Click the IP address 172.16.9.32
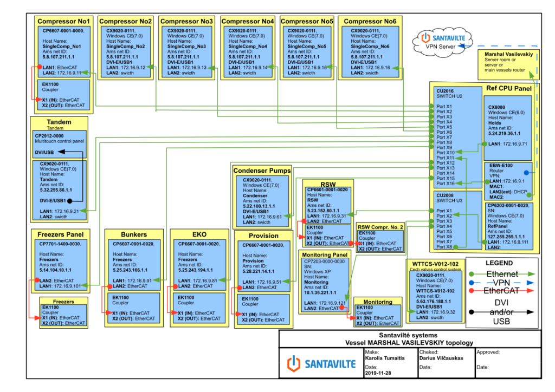 (x=443, y=312)
